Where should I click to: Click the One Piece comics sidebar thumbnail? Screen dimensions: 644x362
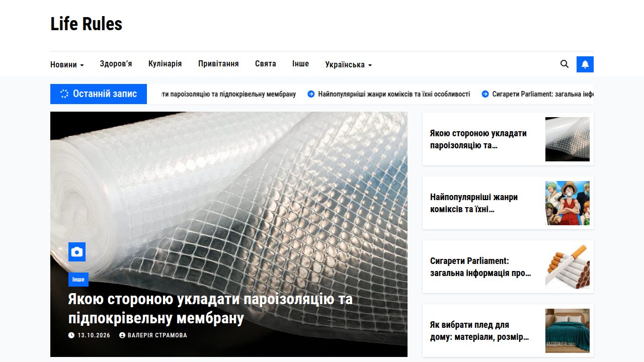click(x=568, y=203)
